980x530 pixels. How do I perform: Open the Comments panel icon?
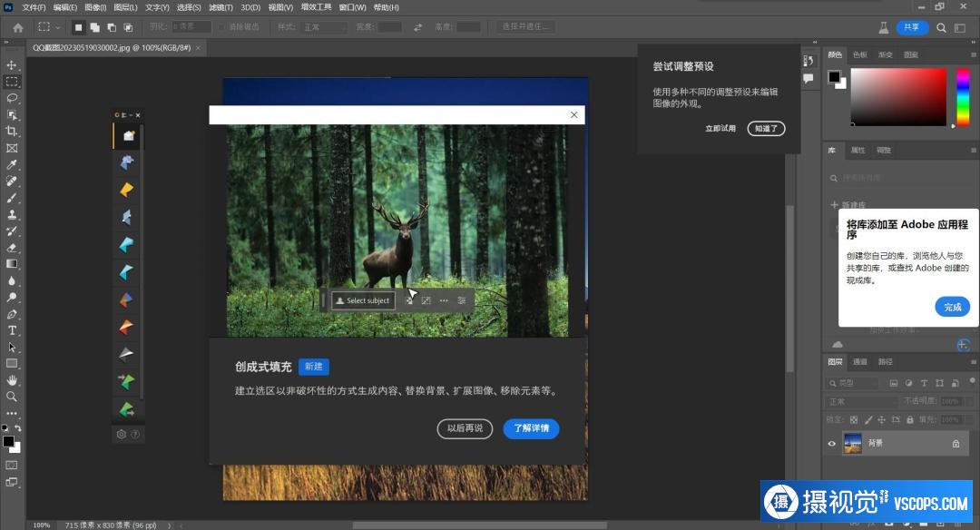pyautogui.click(x=808, y=79)
